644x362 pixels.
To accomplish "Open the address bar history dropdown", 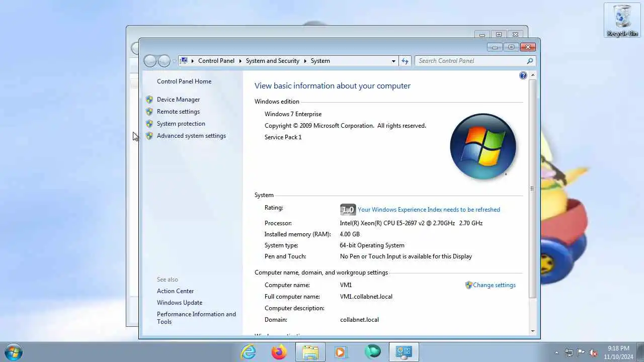I will 393,61.
